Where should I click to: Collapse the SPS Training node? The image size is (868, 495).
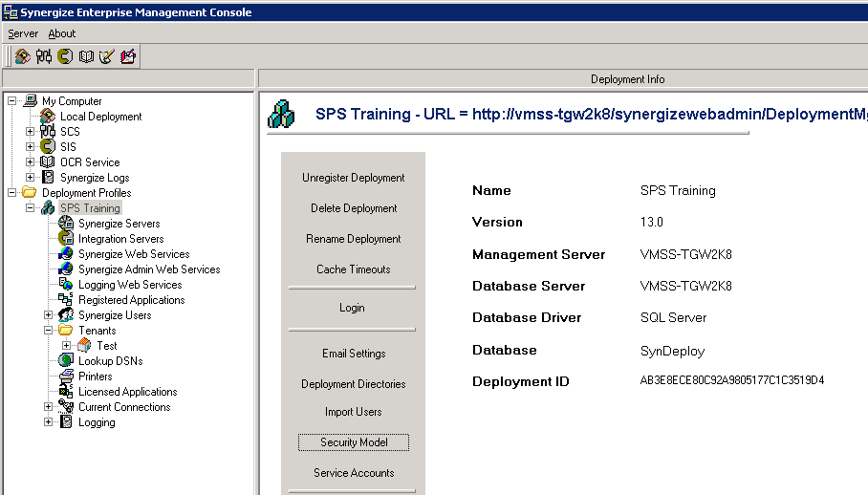click(x=30, y=208)
